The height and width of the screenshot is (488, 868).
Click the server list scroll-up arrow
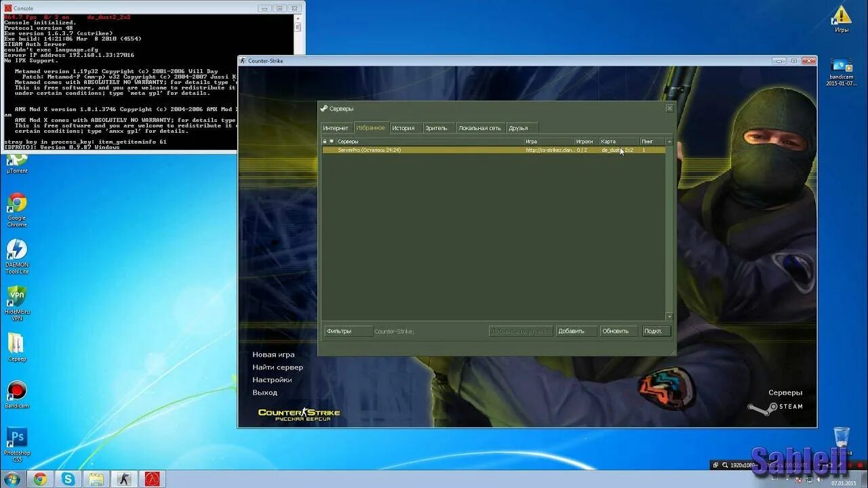coord(669,142)
